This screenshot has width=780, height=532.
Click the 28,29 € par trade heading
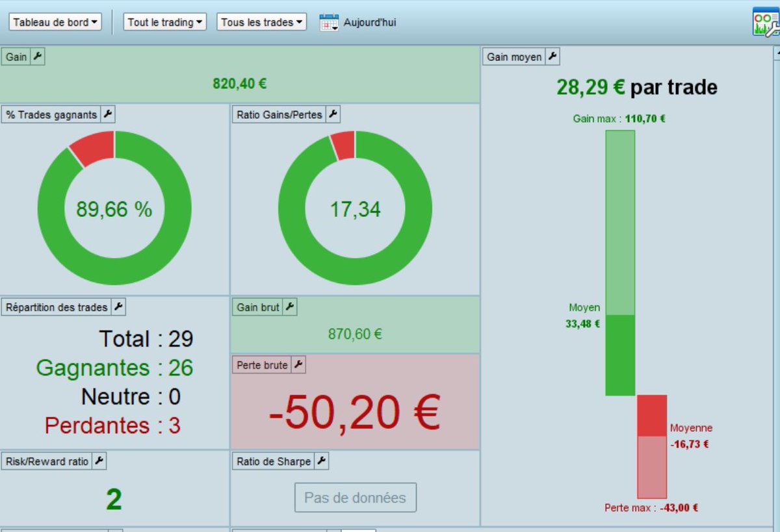pos(637,87)
